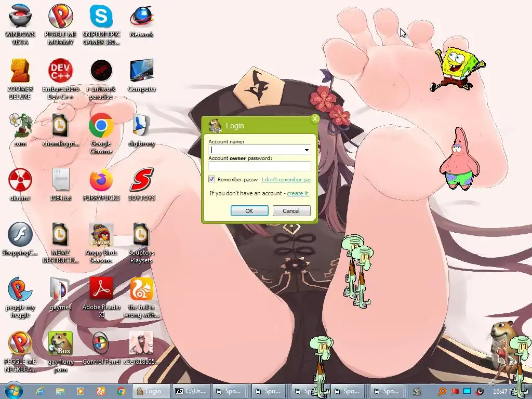
Task: Open the Souptoys Playsets icon
Action: (x=141, y=242)
